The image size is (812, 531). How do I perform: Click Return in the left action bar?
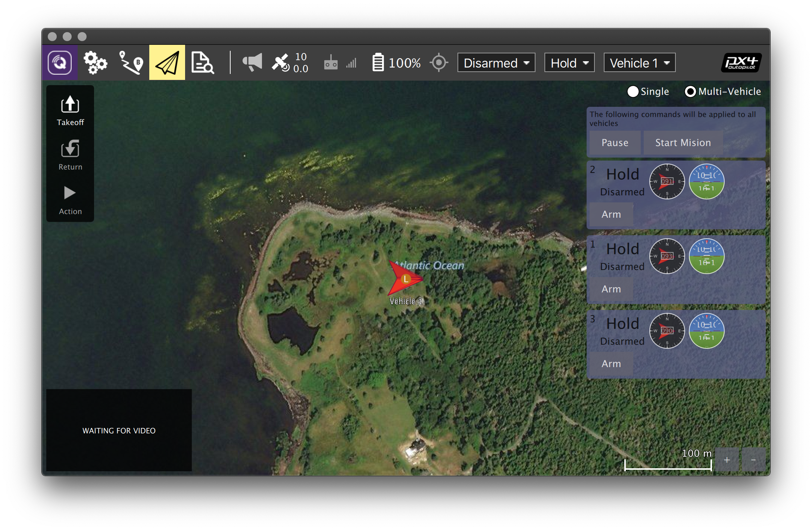[70, 154]
